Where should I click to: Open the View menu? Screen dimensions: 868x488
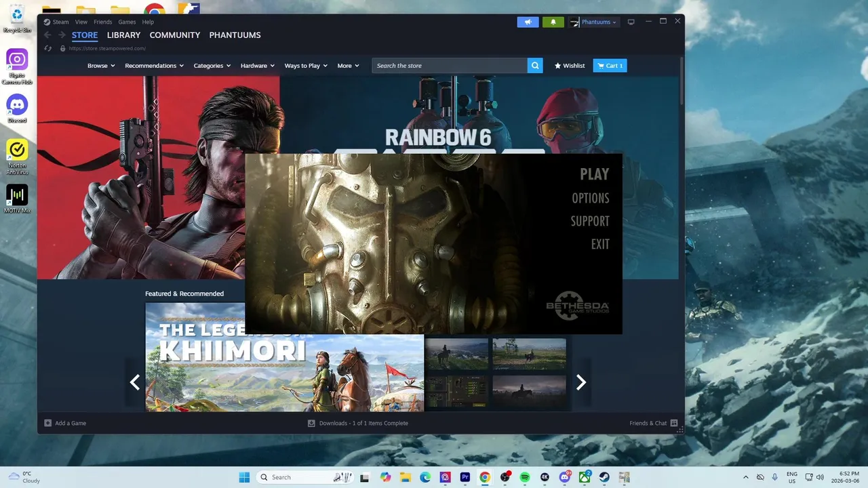81,22
